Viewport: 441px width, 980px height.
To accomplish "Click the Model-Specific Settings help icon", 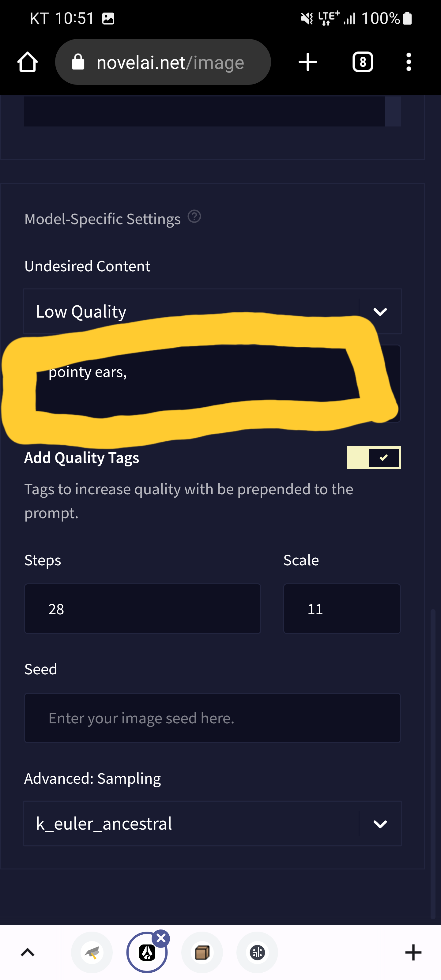I will click(x=194, y=217).
